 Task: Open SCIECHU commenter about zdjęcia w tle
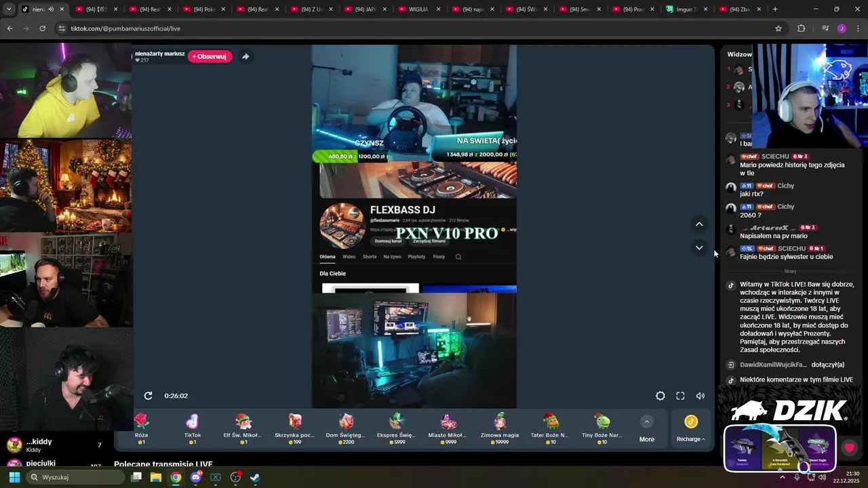tap(776, 157)
